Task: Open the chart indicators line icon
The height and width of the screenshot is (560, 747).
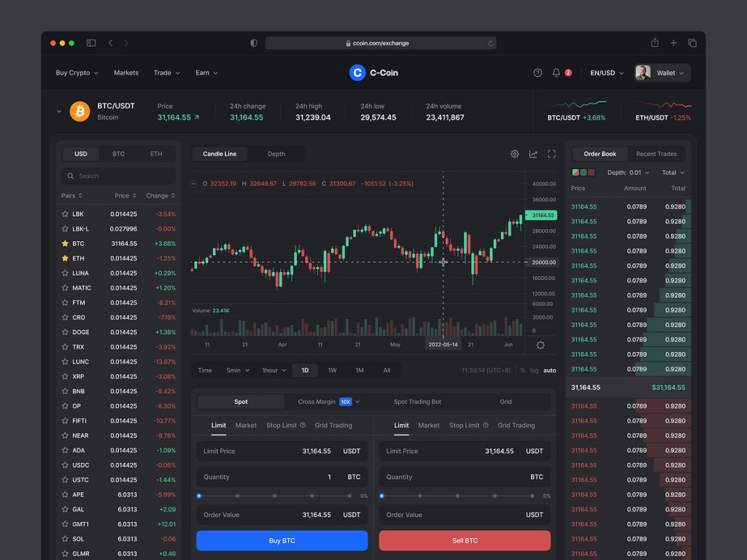Action: (x=533, y=154)
